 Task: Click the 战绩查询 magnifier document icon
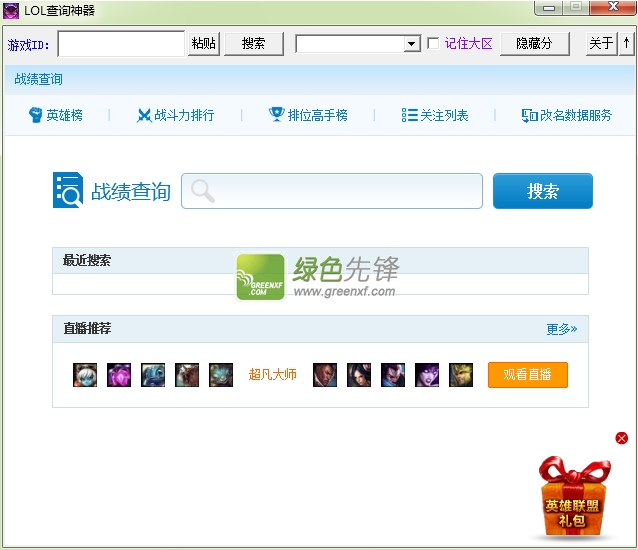68,190
